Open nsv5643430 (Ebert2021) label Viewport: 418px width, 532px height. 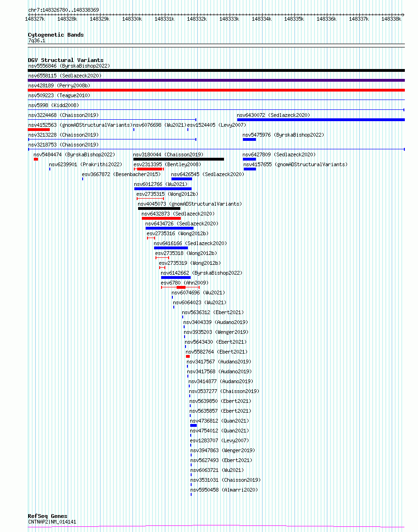(216, 341)
